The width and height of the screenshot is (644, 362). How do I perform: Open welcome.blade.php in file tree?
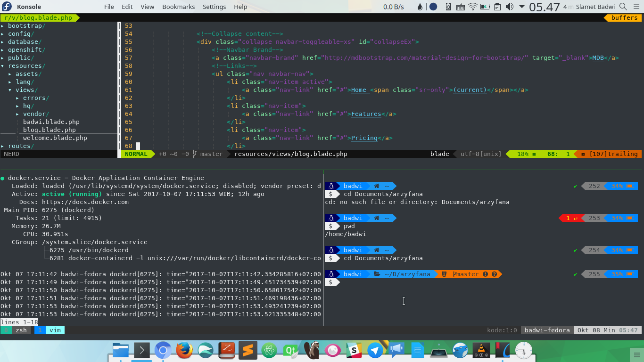pyautogui.click(x=55, y=138)
